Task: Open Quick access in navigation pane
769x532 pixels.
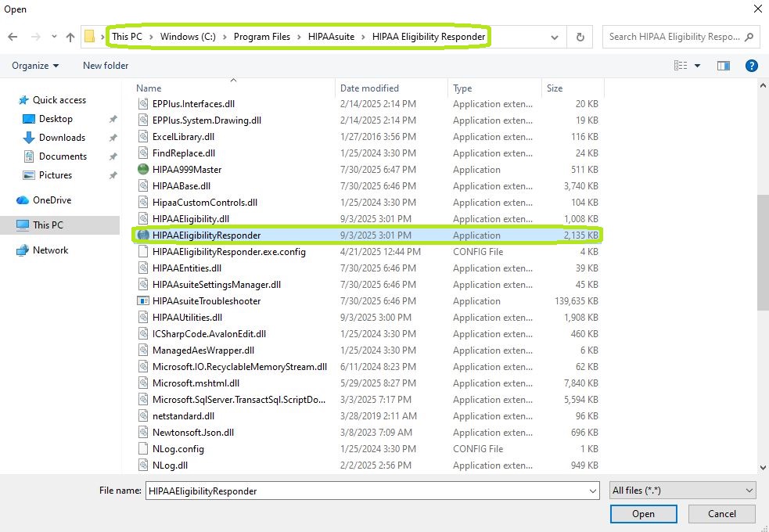Action: [59, 100]
